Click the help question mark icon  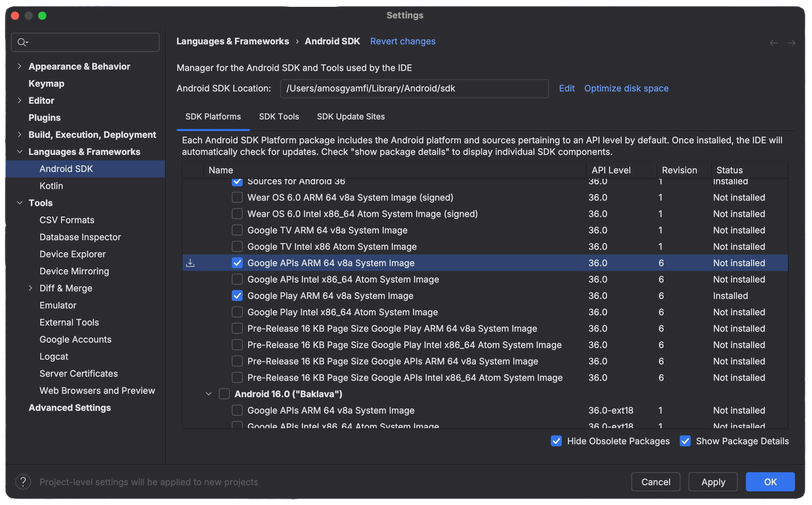click(23, 482)
